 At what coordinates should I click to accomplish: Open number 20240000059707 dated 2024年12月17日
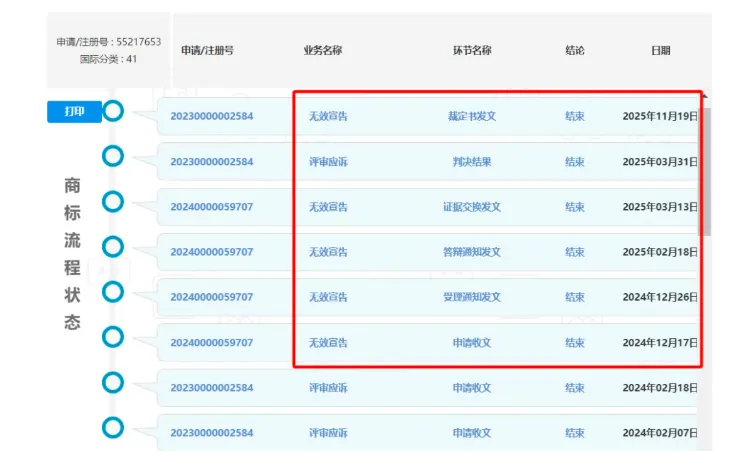tap(212, 343)
